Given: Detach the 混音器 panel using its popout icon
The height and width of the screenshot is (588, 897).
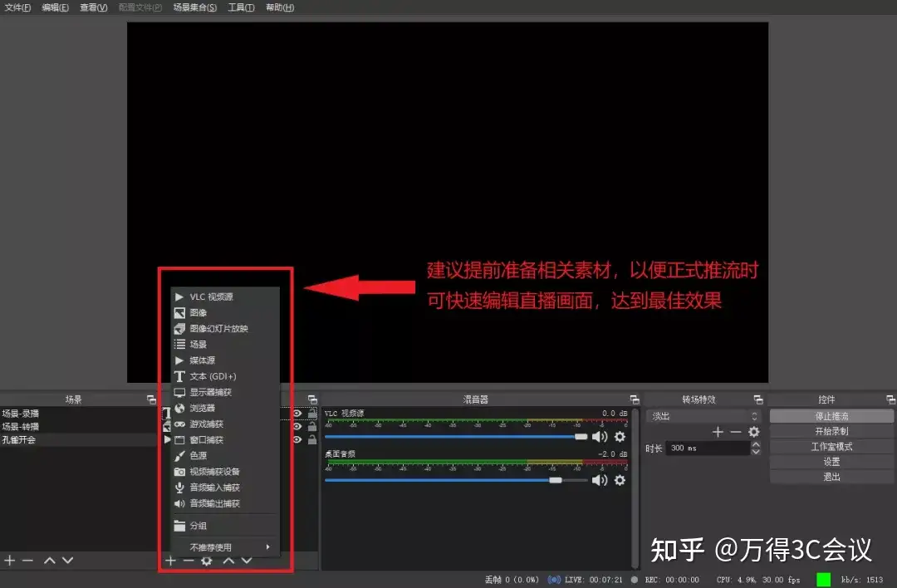Looking at the screenshot, I should point(634,399).
